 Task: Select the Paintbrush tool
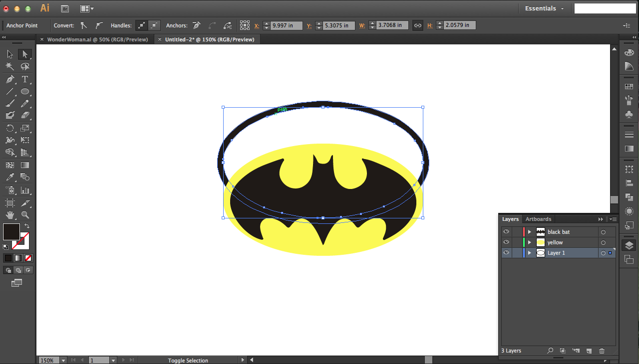(10, 104)
